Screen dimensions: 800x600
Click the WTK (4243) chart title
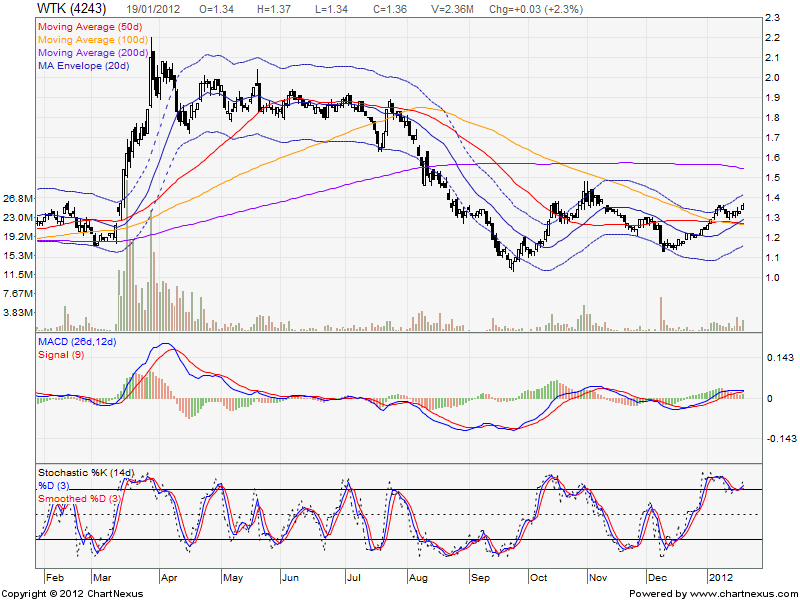tap(71, 8)
